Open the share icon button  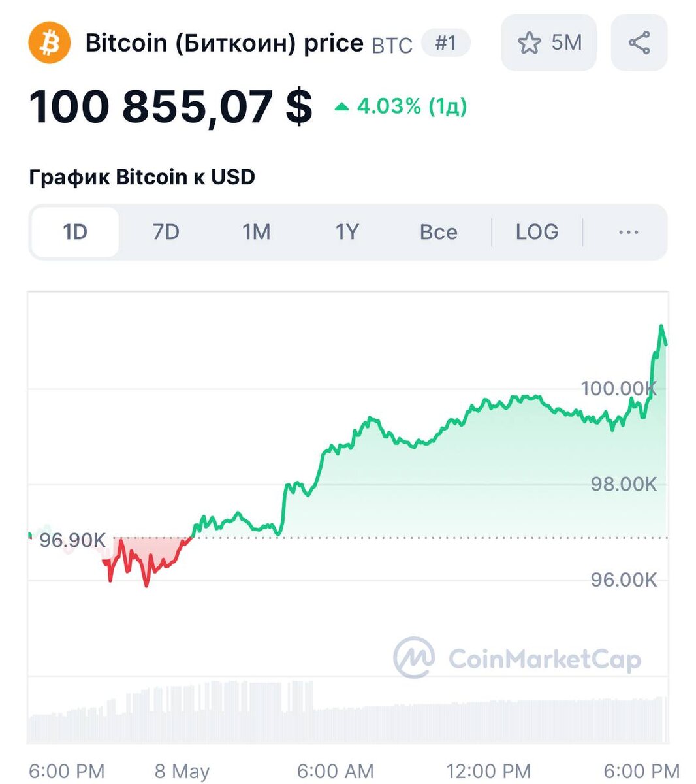coord(639,43)
